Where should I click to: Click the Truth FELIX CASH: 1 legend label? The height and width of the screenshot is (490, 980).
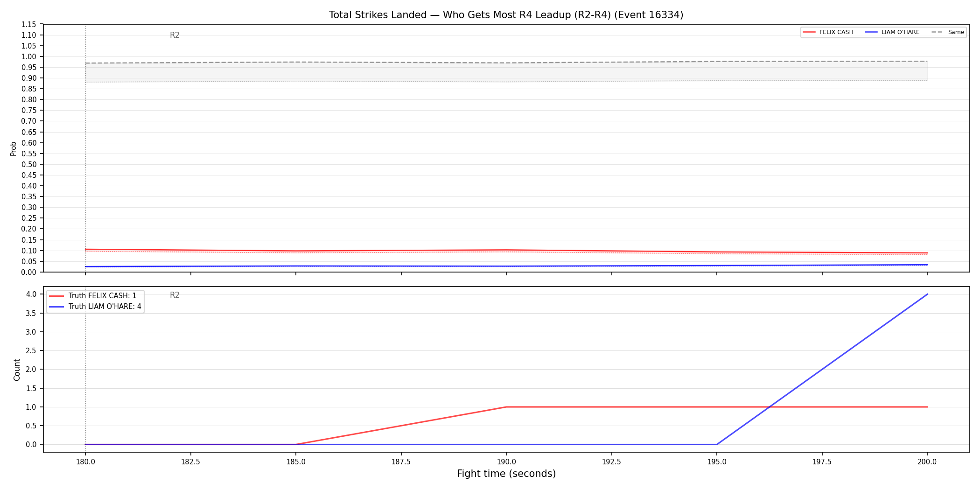(102, 296)
